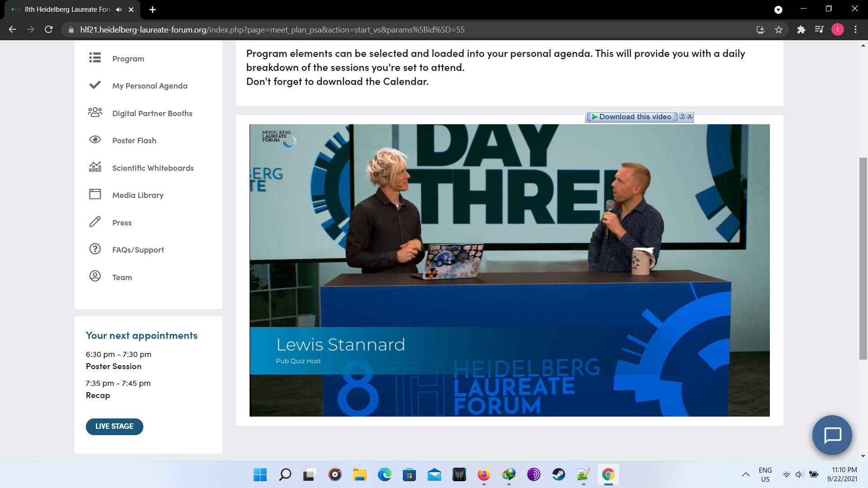Screen dimensions: 868x488
Task: Close the Download this video bar
Action: [x=690, y=116]
